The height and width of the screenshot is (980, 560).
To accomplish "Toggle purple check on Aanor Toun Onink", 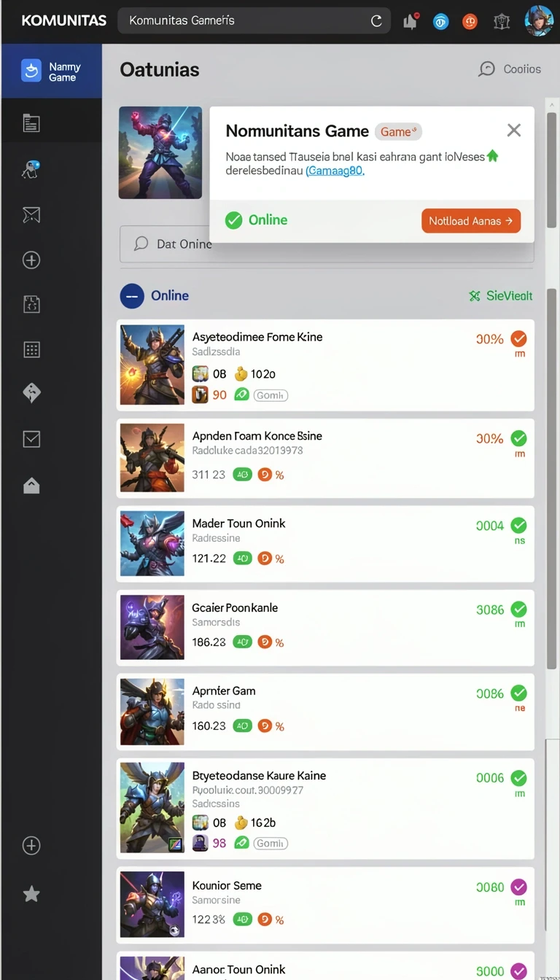I will (519, 971).
